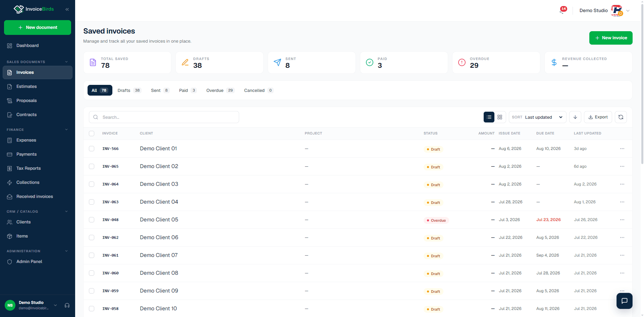
Task: Open headset support icon in sidebar footer
Action: 67,305
